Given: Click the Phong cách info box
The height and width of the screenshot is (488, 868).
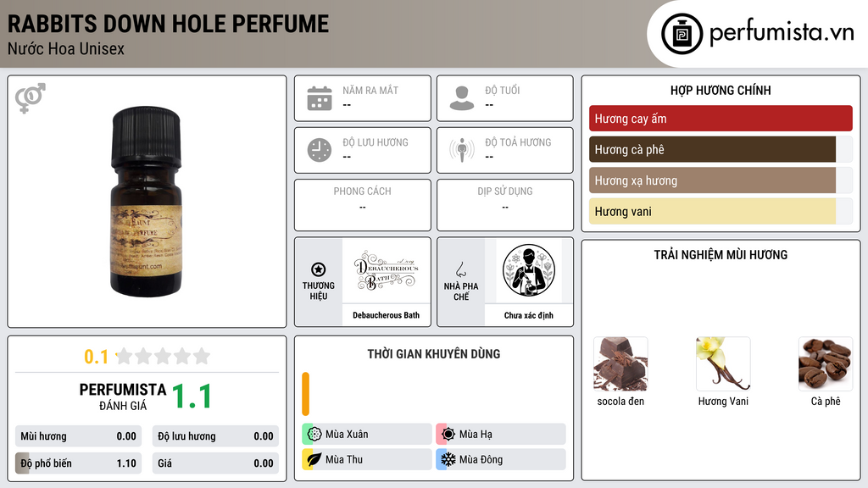Looking at the screenshot, I should coord(363,205).
